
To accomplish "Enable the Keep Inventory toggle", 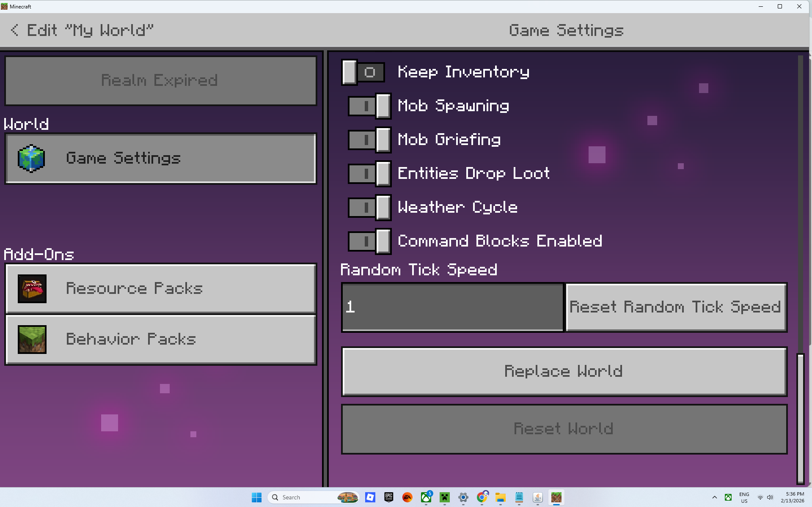I will point(363,72).
